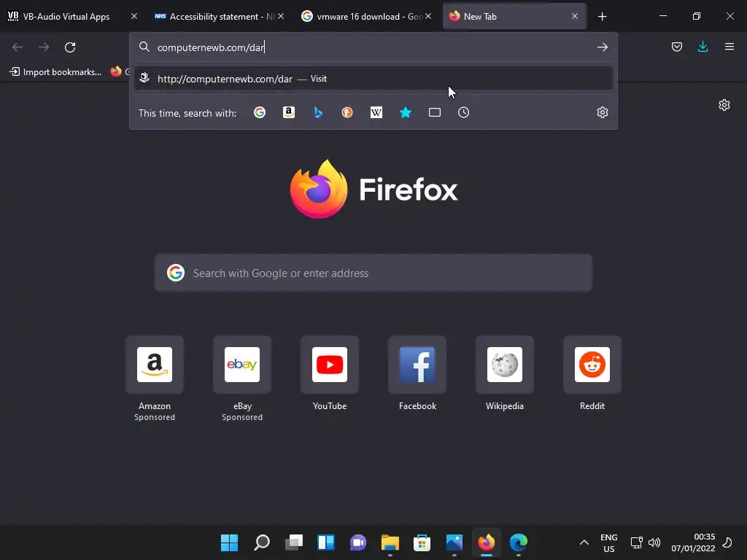Switch to VB-Audio Virtual Apps tab
Screen dimensions: 747x560
tap(66, 17)
